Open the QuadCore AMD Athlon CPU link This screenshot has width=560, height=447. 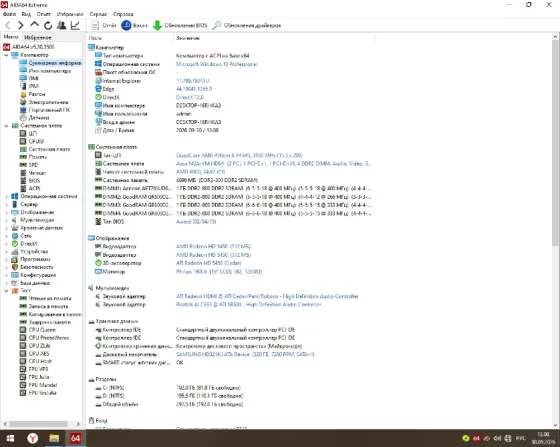(239, 155)
